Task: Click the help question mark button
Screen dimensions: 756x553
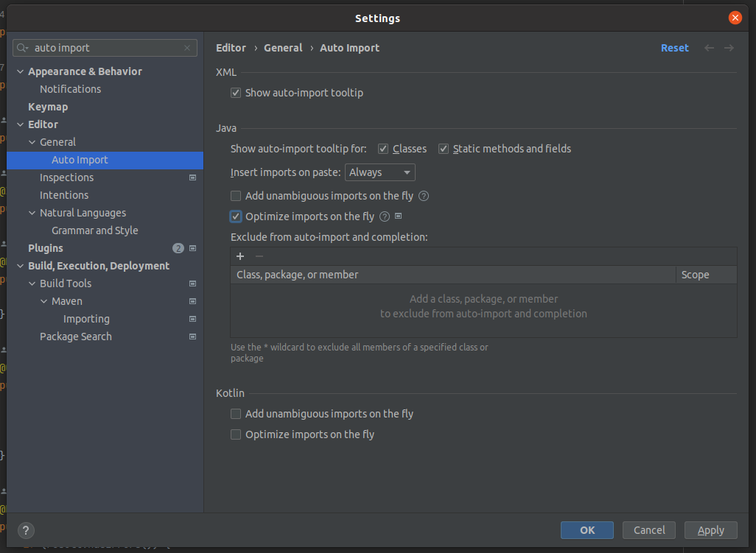Action: (x=26, y=530)
